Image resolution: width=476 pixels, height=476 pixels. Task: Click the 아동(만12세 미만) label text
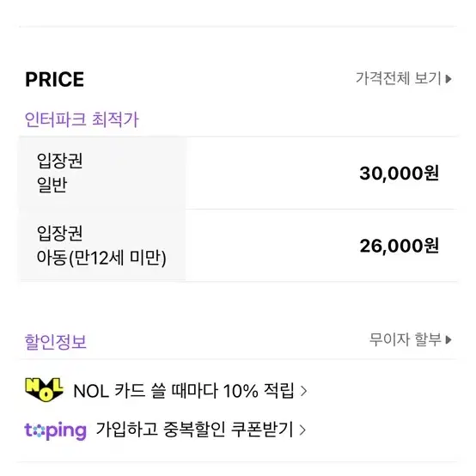tap(101, 258)
